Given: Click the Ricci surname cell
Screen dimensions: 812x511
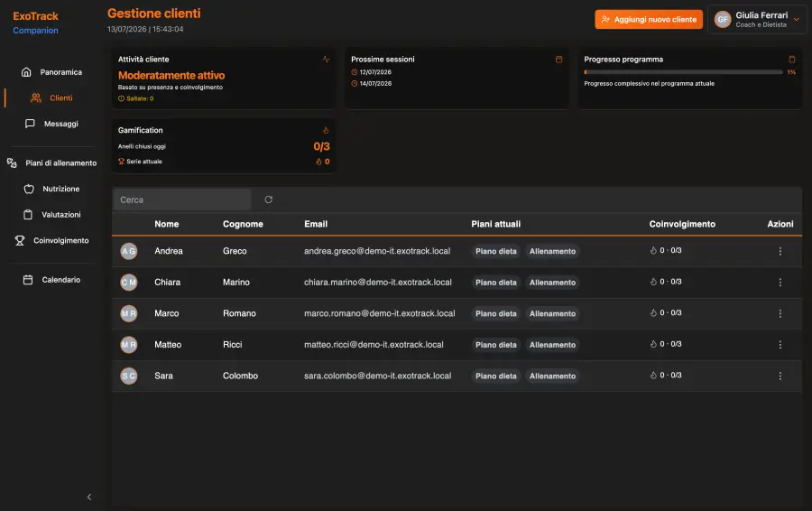Looking at the screenshot, I should [x=233, y=345].
